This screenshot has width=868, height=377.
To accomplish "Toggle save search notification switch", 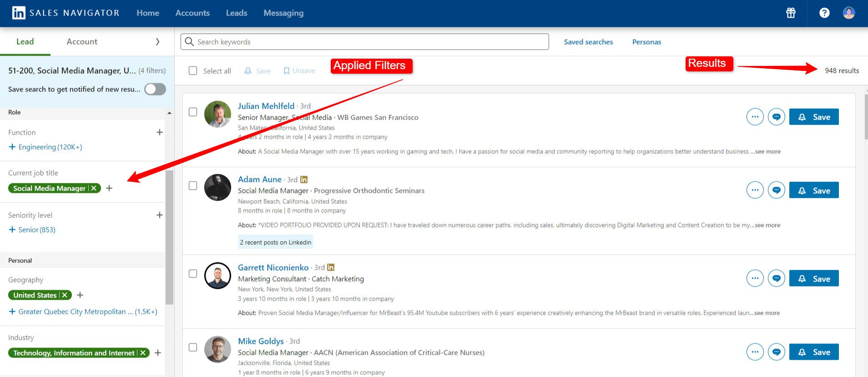I will pos(155,89).
